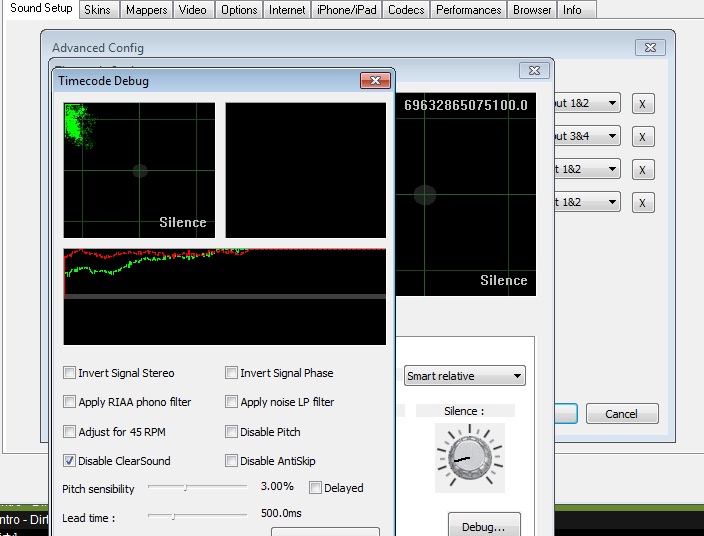704x536 pixels.
Task: Click the X button beside the 3&4 output dropdown
Action: click(642, 137)
